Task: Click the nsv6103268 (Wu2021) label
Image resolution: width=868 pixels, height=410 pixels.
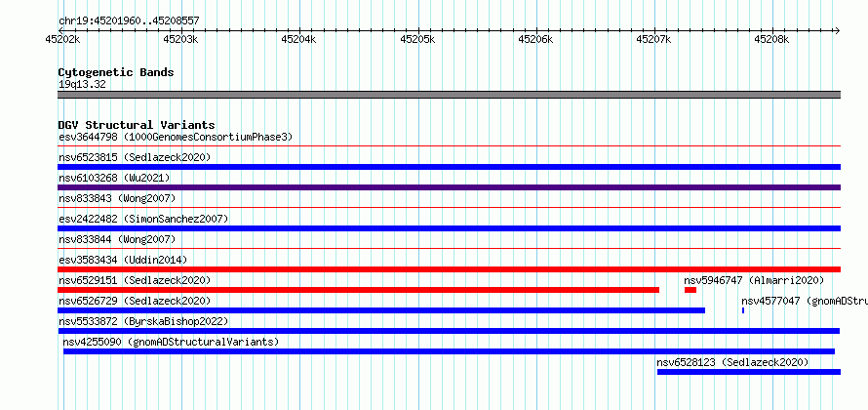Action: [114, 178]
